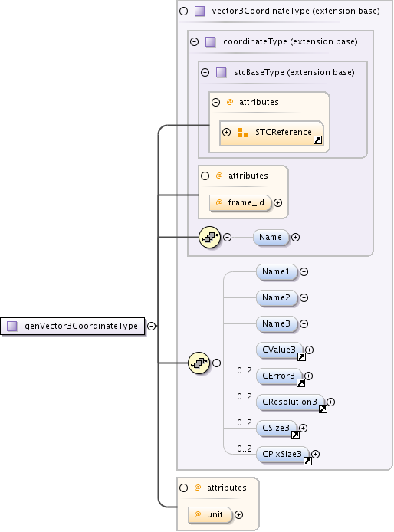
Task: Expand the CSize3 element
Action: tap(303, 429)
